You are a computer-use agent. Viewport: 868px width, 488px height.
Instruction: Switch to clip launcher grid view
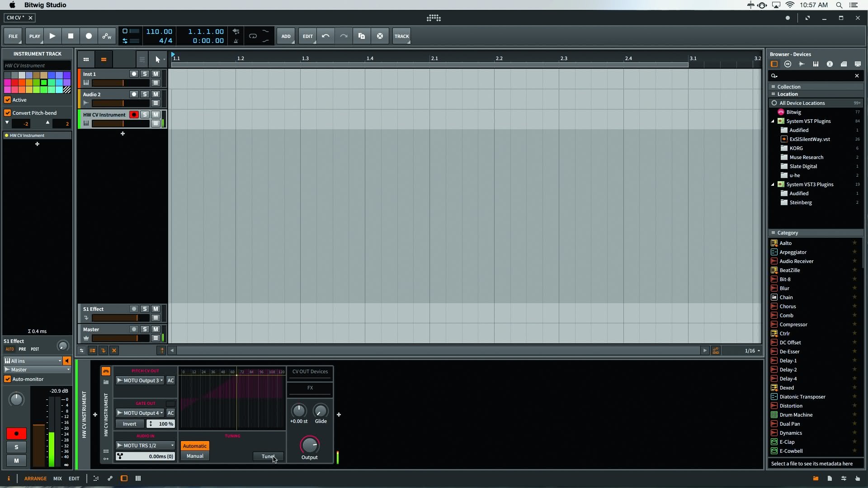click(x=86, y=59)
